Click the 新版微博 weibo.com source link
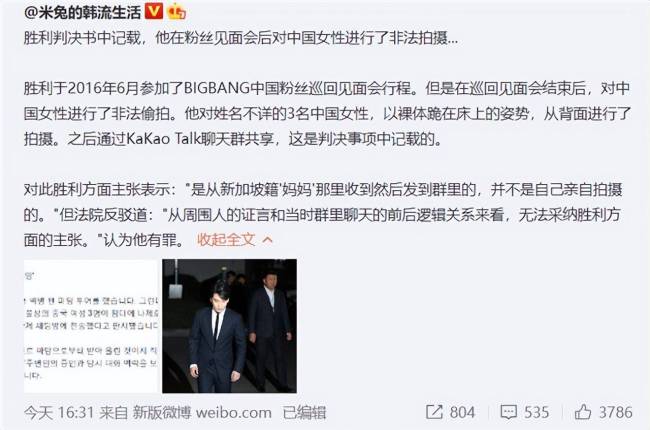This screenshot has width=650, height=430. tap(202, 413)
